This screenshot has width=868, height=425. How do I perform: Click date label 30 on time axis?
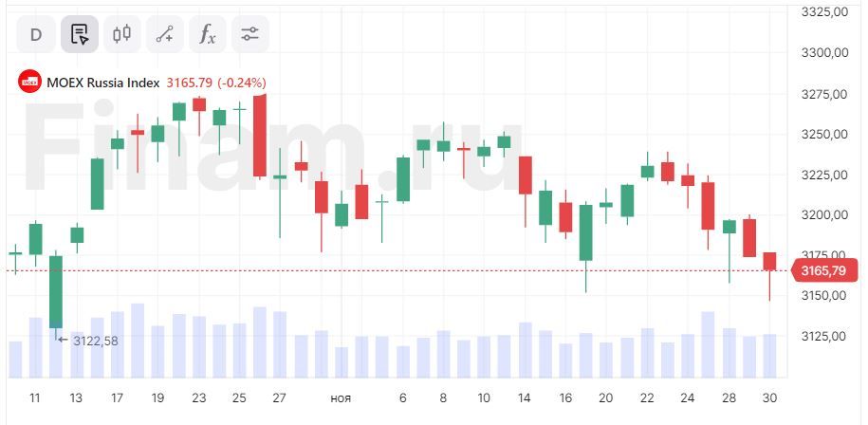click(x=768, y=398)
